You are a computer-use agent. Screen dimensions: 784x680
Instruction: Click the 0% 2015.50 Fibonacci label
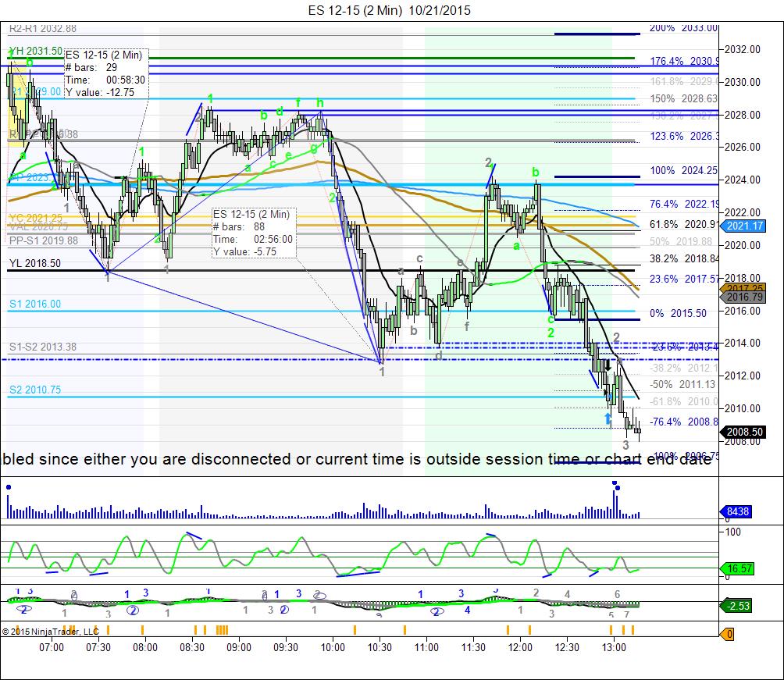(x=679, y=314)
